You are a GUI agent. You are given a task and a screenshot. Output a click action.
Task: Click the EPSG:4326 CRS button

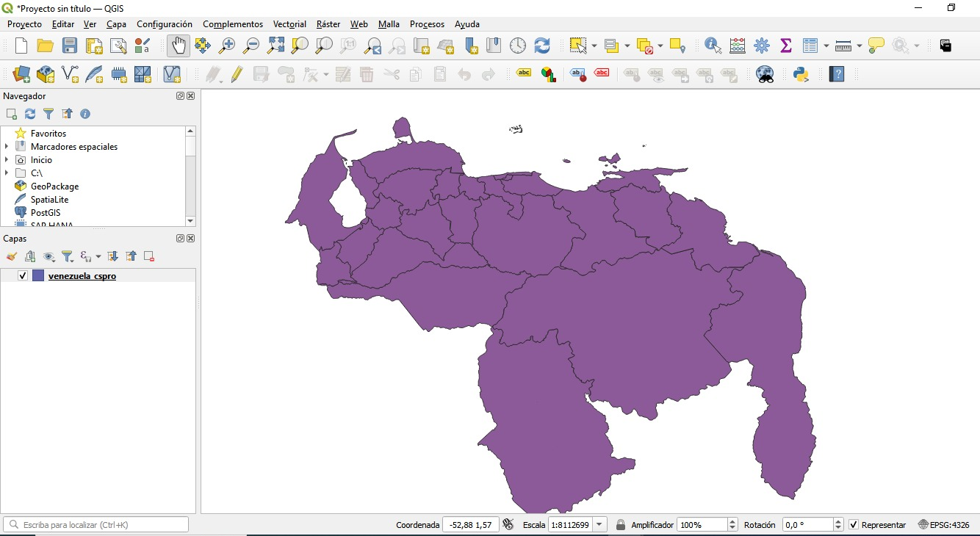pos(944,525)
